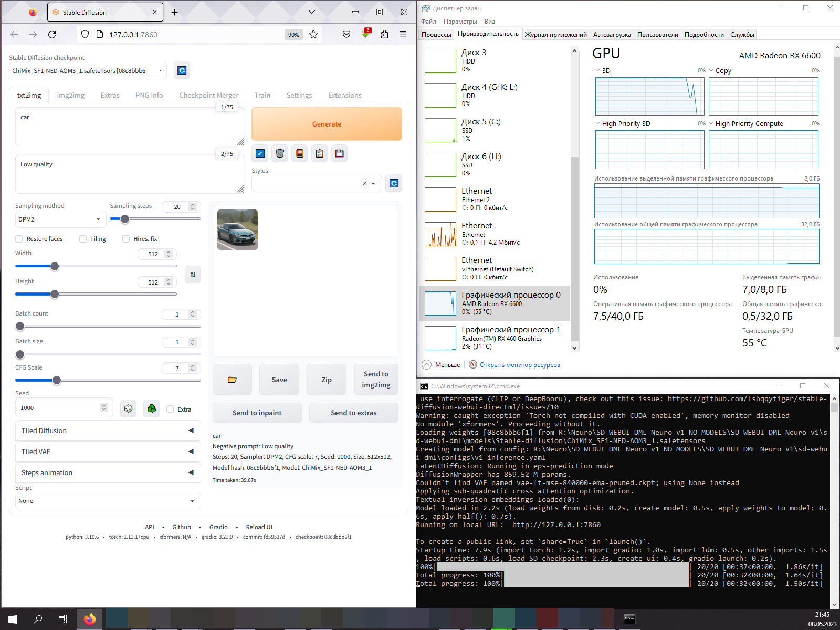This screenshot has height=630, width=840.
Task: Send the image to img2img
Action: tap(376, 380)
